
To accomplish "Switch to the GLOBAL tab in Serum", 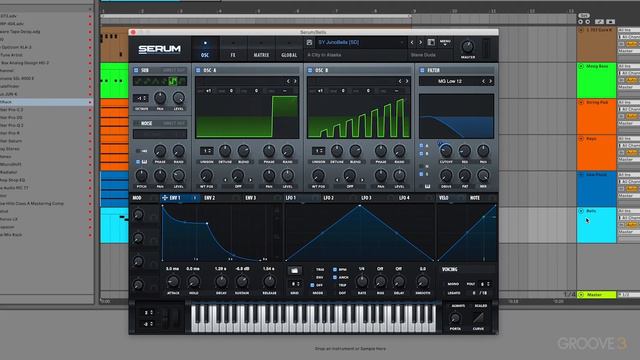I will tap(289, 49).
